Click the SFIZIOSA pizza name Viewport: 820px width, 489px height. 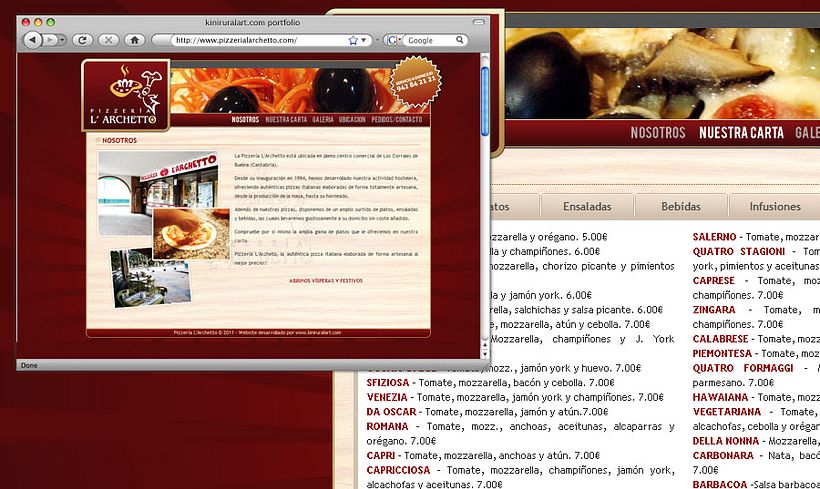pyautogui.click(x=388, y=383)
